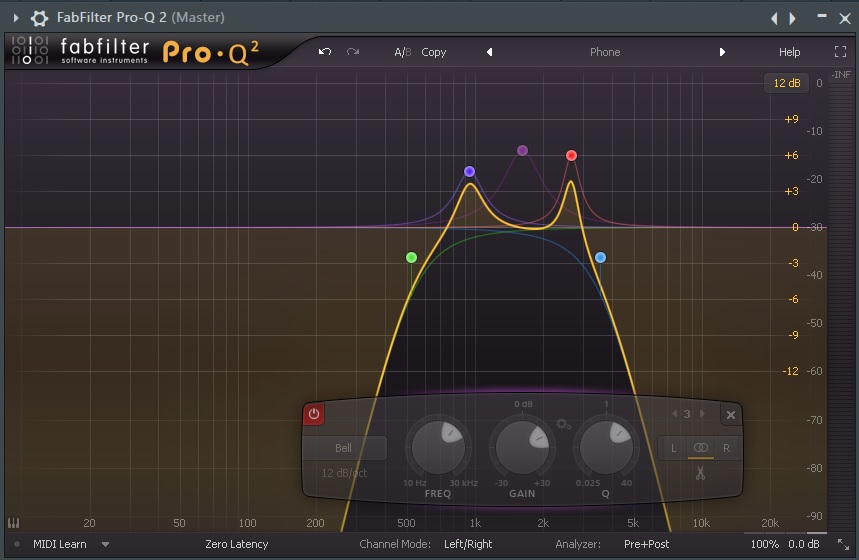Screen dimensions: 859x560
Task: Open the MIDI Learn dropdown arrow
Action: click(105, 545)
